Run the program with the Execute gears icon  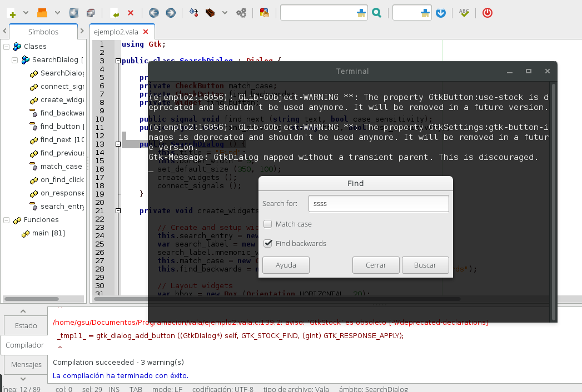coord(241,12)
